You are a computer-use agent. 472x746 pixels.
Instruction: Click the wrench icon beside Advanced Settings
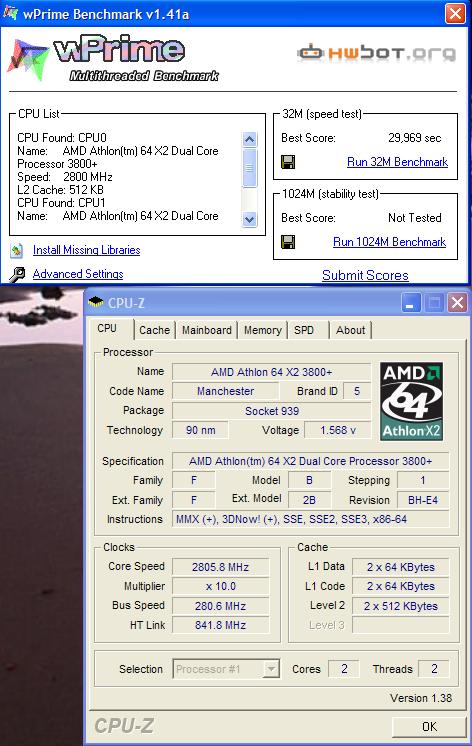[17, 275]
